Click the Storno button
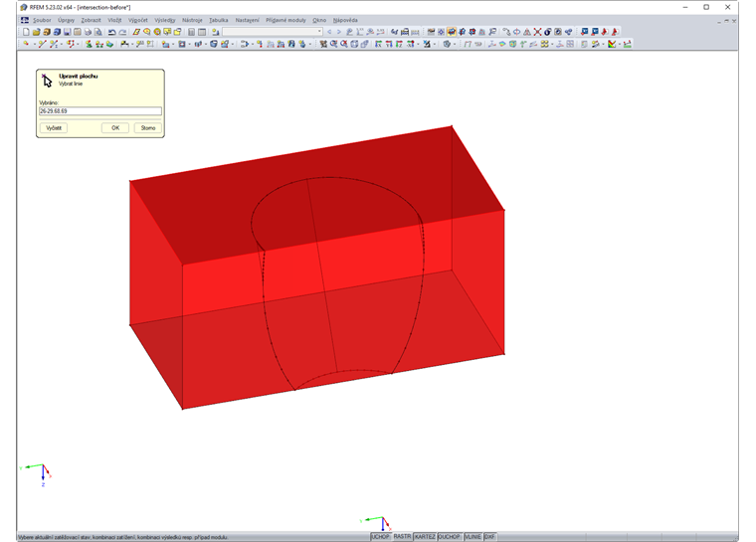Screen dimensions: 756x542 pos(148,127)
